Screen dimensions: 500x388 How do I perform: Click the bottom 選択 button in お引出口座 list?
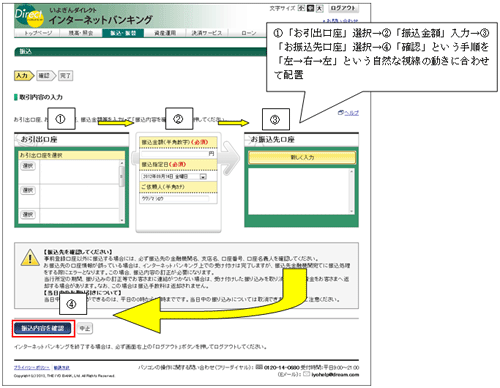(x=28, y=214)
